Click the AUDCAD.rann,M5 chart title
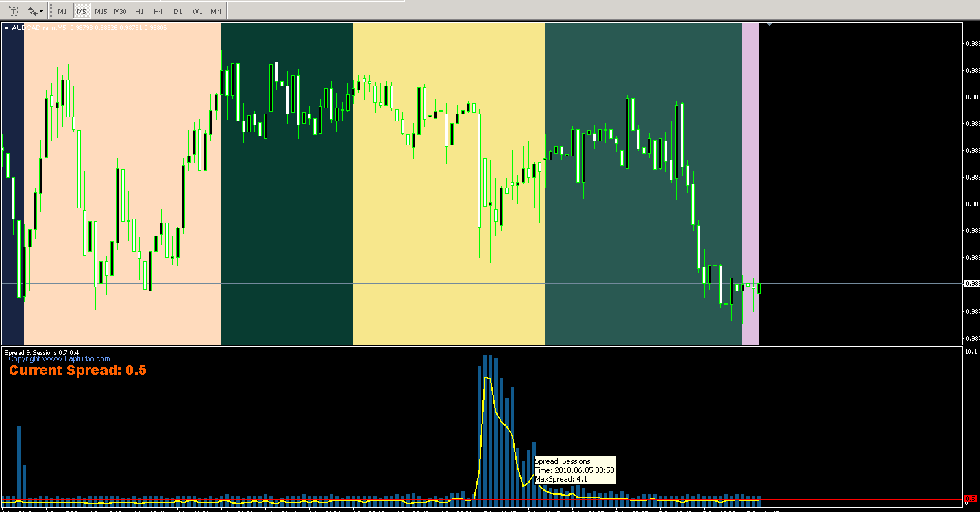 (x=38, y=28)
